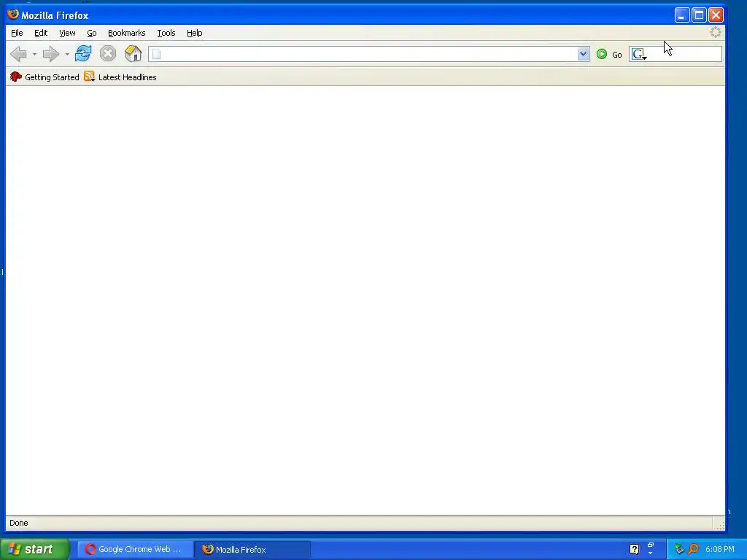Image resolution: width=747 pixels, height=560 pixels.
Task: Open the Latest Headlines live bookmark
Action: click(120, 77)
